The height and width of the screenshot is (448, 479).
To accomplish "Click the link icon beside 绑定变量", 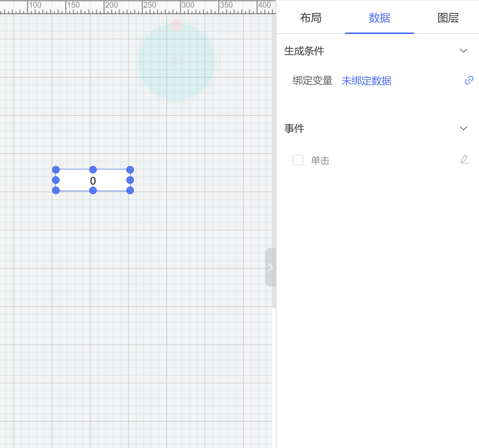I will (x=469, y=80).
